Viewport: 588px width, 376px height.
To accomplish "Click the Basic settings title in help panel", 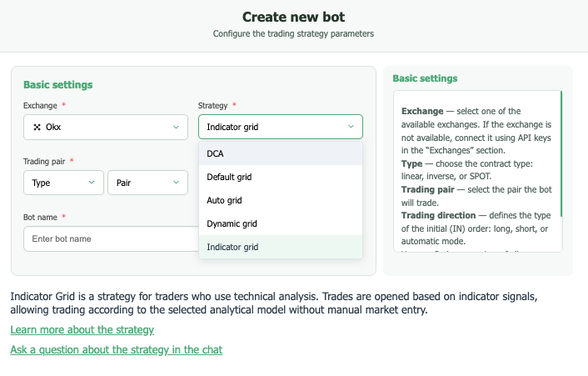I will [425, 78].
